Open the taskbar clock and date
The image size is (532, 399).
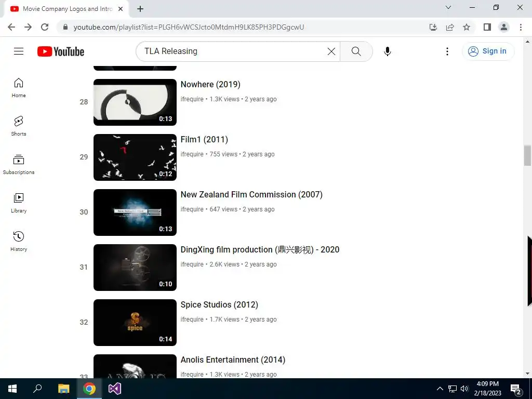click(487, 389)
